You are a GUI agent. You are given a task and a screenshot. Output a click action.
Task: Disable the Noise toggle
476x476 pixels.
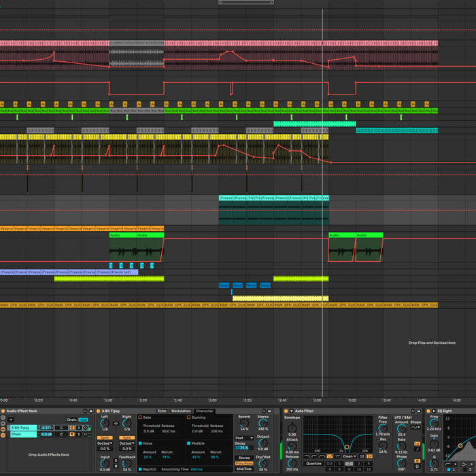[x=140, y=443]
